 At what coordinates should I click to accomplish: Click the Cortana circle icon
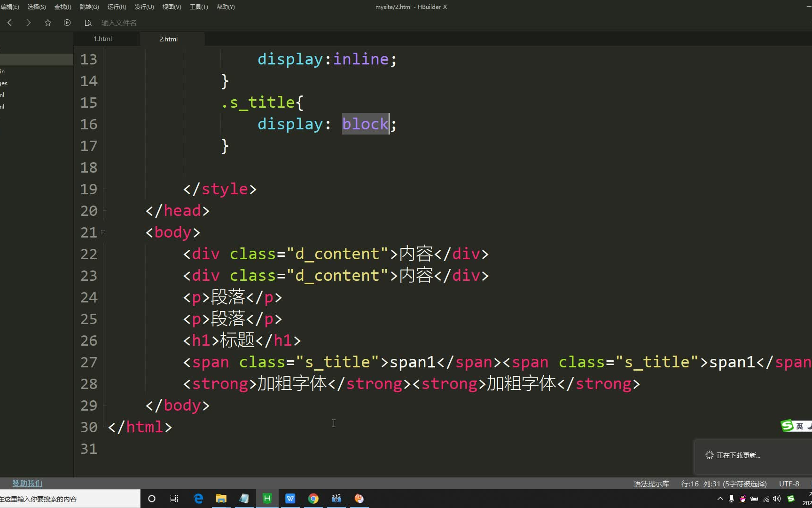coord(151,499)
